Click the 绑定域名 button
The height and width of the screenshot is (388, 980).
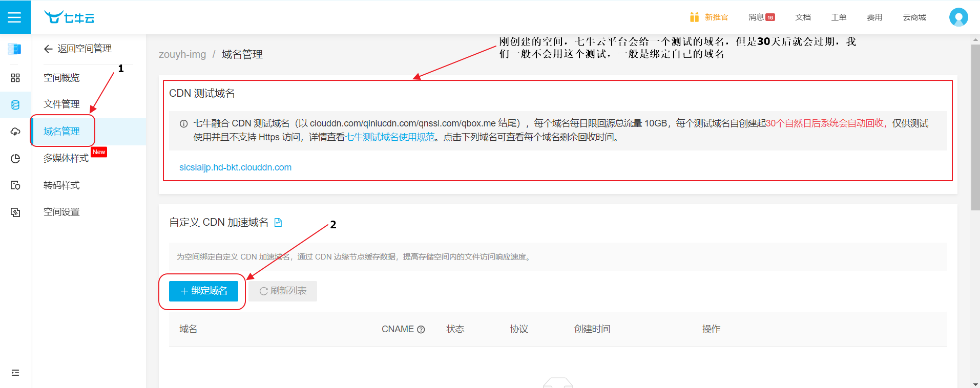(203, 291)
